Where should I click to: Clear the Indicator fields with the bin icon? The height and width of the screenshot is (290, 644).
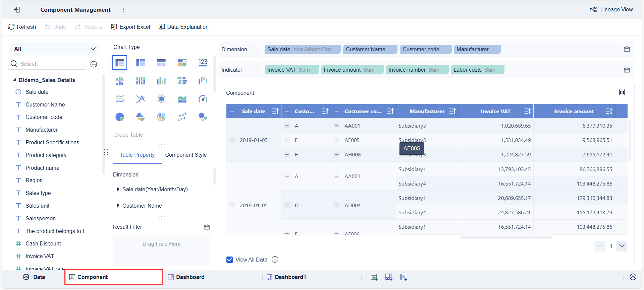(627, 70)
